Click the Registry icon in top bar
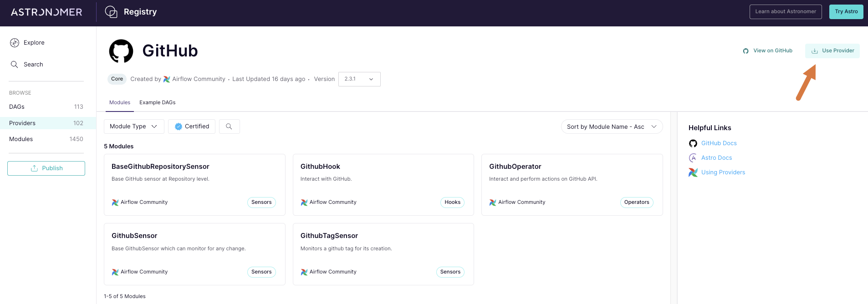Screen dimensions: 868x304 click(x=111, y=12)
